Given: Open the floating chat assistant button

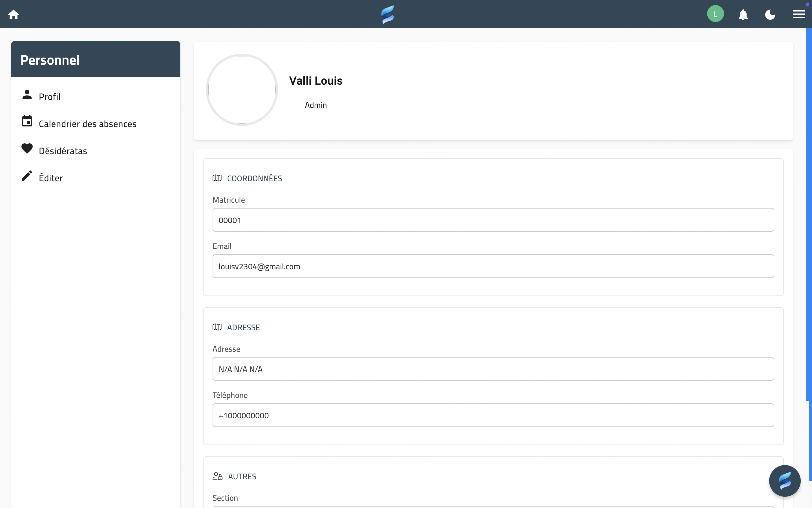Looking at the screenshot, I should pos(785,481).
